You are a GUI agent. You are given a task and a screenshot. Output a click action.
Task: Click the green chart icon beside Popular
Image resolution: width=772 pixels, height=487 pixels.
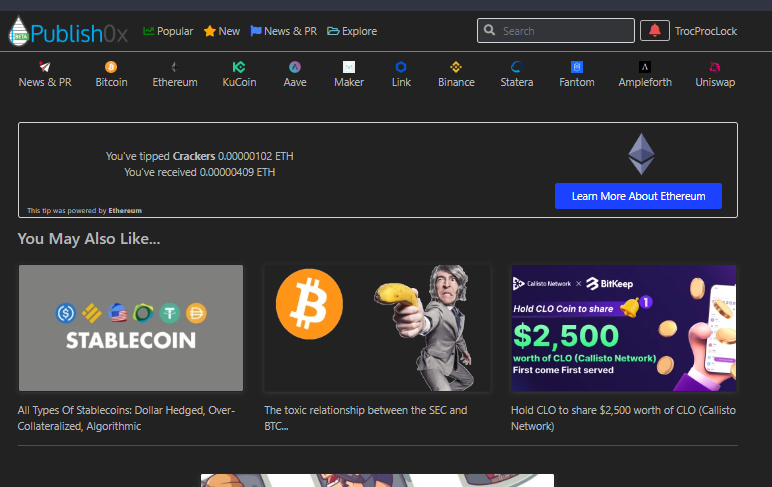[x=148, y=31]
